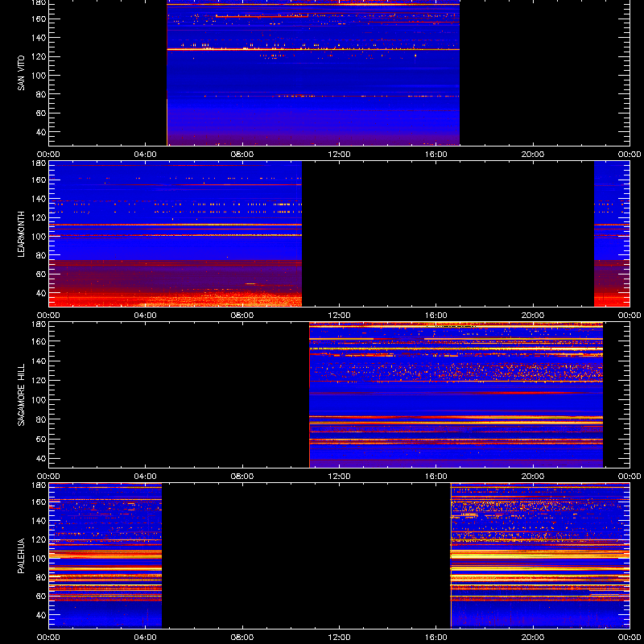Click 08:00 time label under Sagamore Hill panel
The height and width of the screenshot is (644, 644).
click(x=242, y=477)
